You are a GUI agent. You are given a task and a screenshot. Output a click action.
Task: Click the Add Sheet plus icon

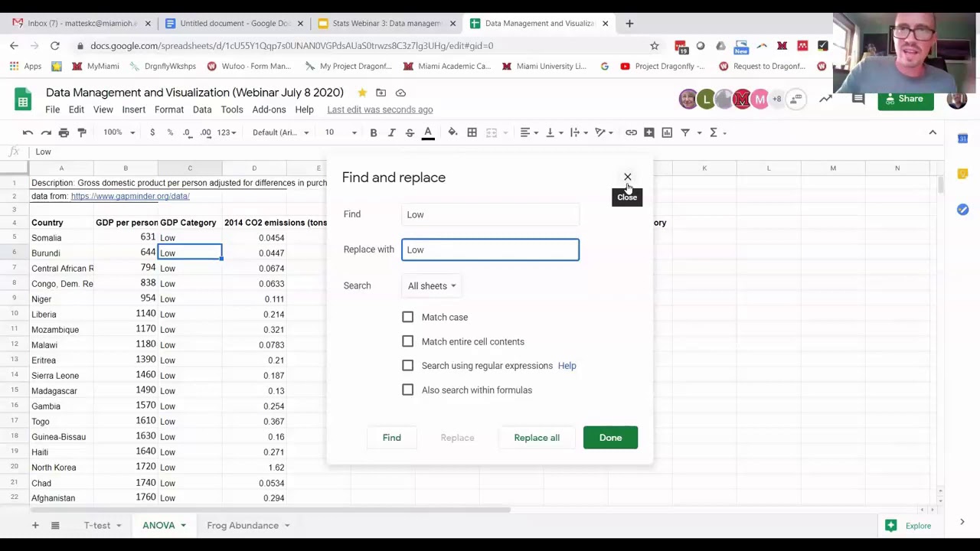tap(34, 525)
